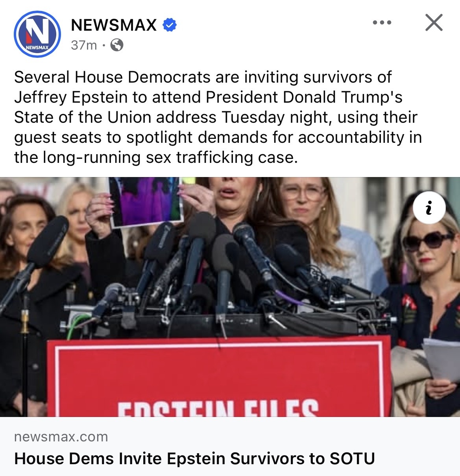Click the newsmax.com domain label
460x476 pixels.
click(x=61, y=437)
